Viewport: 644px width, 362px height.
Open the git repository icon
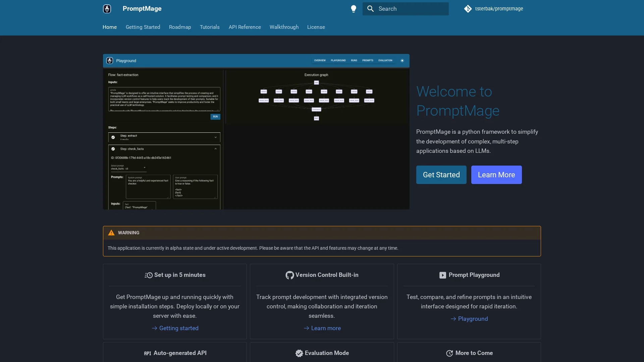[x=468, y=9]
